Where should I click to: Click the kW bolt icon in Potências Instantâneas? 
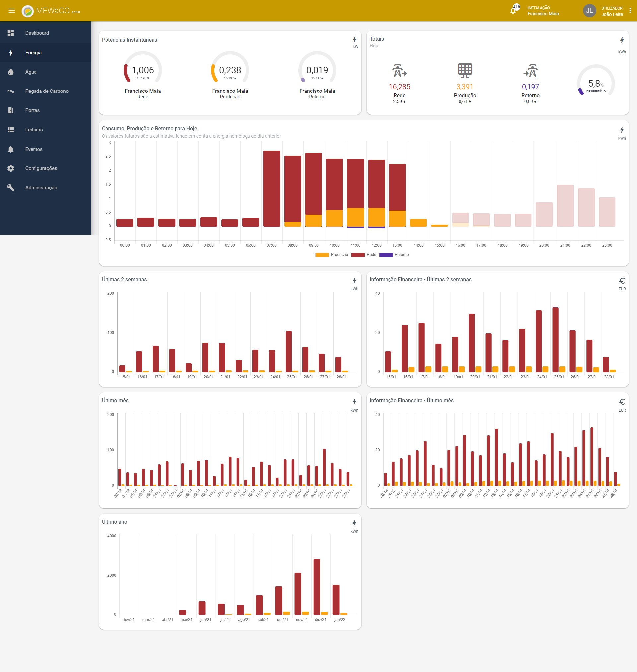click(354, 40)
